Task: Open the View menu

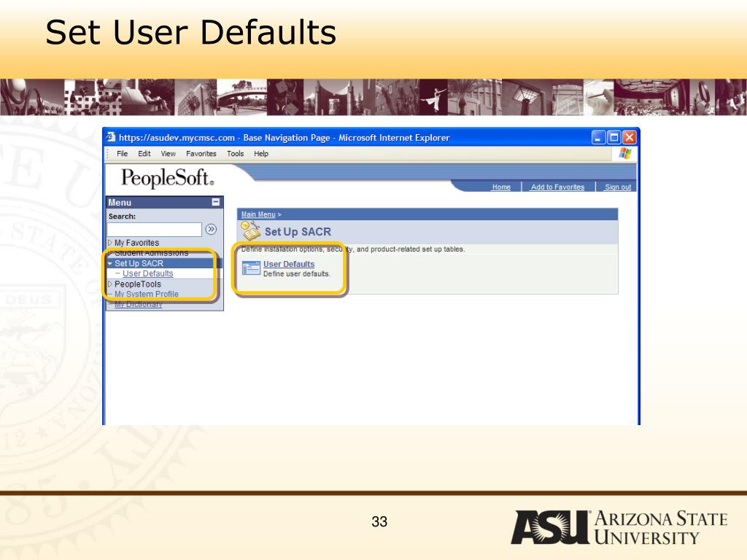Action: [x=169, y=153]
